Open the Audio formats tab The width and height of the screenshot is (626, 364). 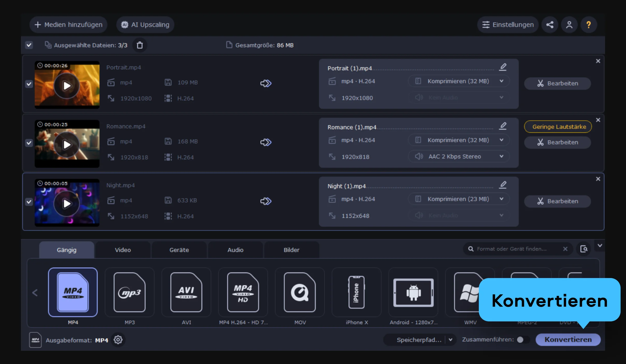point(235,250)
